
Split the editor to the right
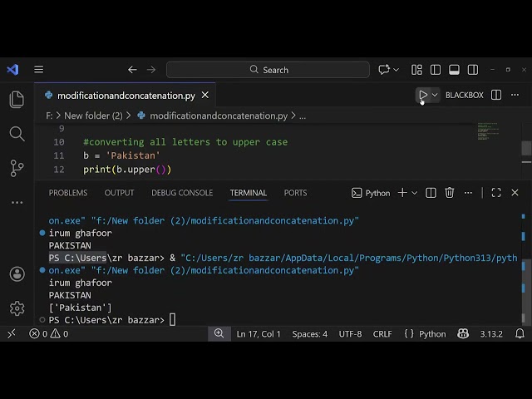click(x=496, y=95)
